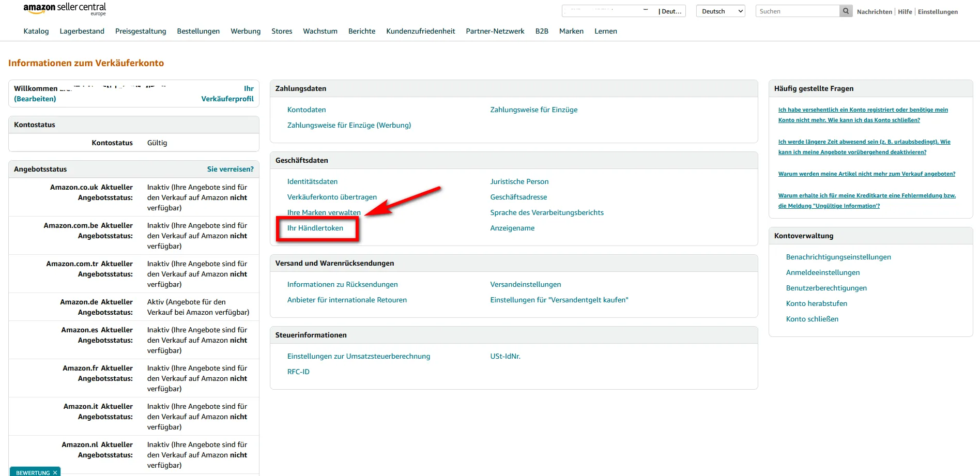Open Nachrichten in the header
The height and width of the screenshot is (476, 980).
(875, 12)
